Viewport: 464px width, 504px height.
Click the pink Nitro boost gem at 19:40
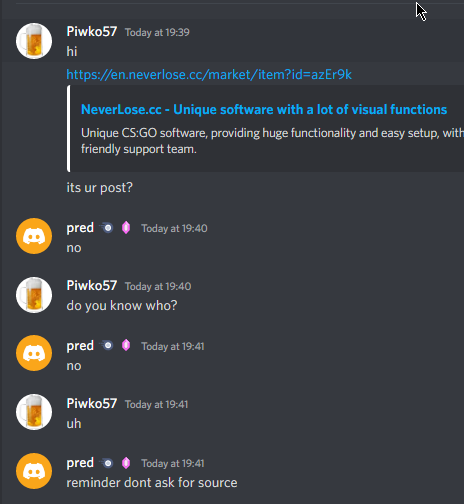[x=126, y=228]
